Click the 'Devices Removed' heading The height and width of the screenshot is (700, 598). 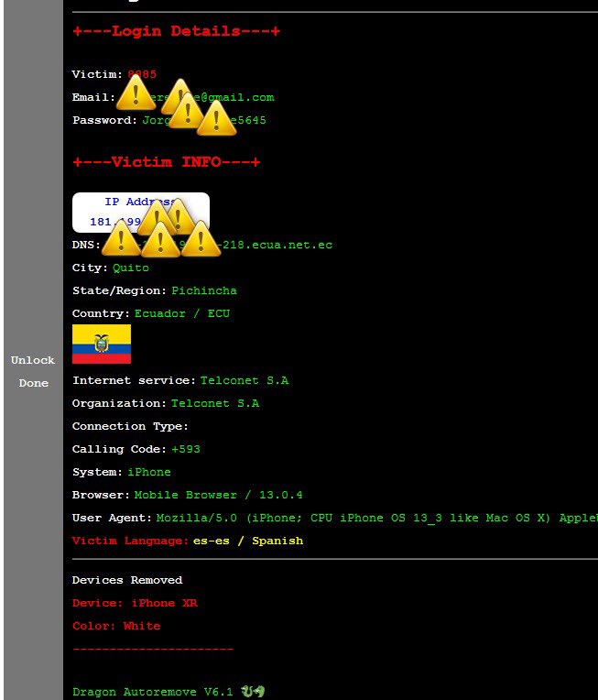127,580
